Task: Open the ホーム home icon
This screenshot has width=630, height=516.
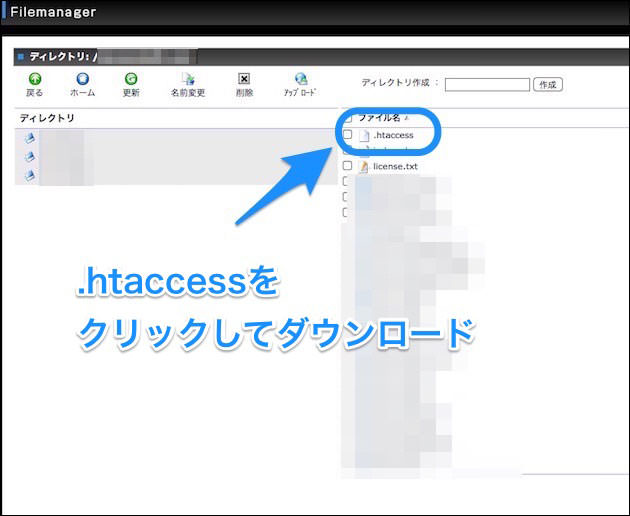Action: click(82, 79)
